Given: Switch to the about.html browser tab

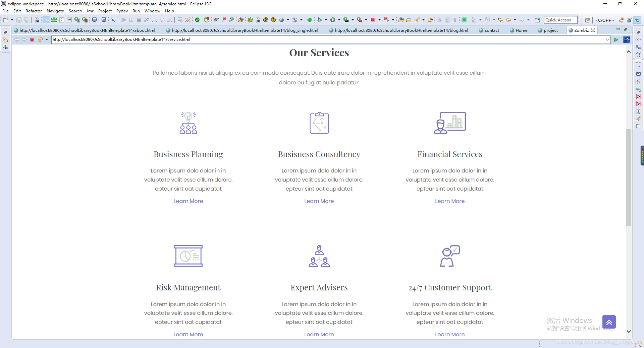Looking at the screenshot, I should pos(85,30).
